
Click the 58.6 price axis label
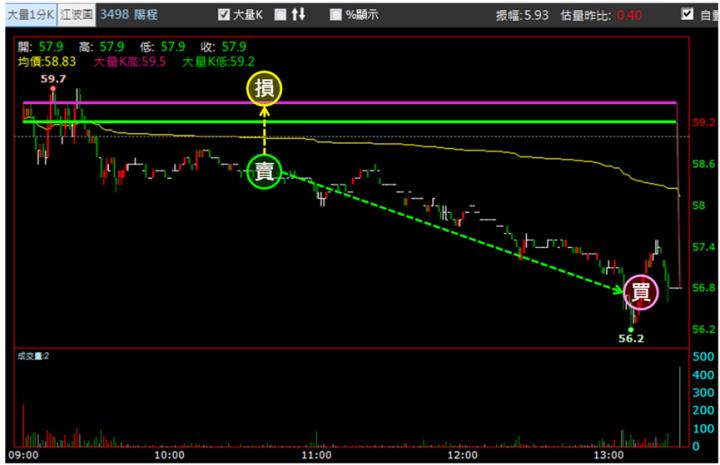(x=704, y=164)
